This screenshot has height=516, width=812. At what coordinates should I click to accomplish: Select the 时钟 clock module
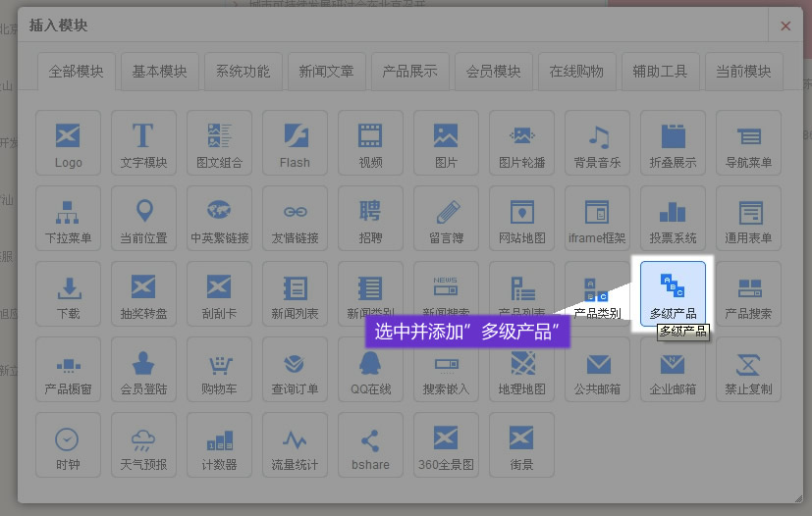click(68, 444)
